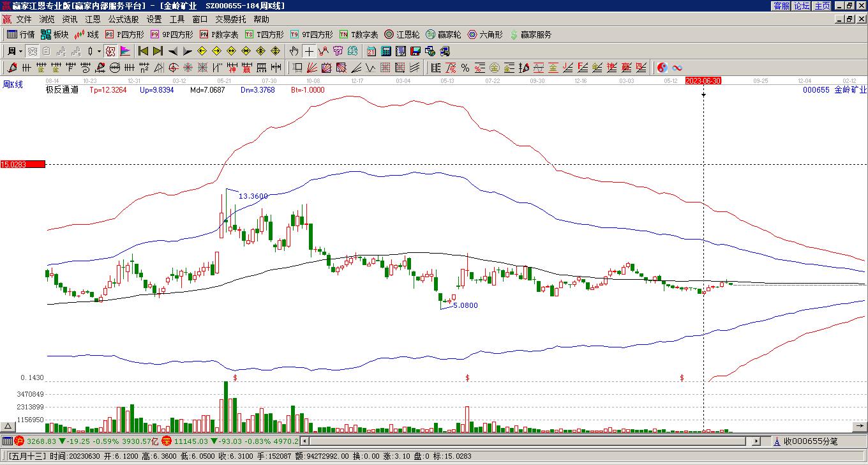Open the 工具 menu

(x=177, y=20)
